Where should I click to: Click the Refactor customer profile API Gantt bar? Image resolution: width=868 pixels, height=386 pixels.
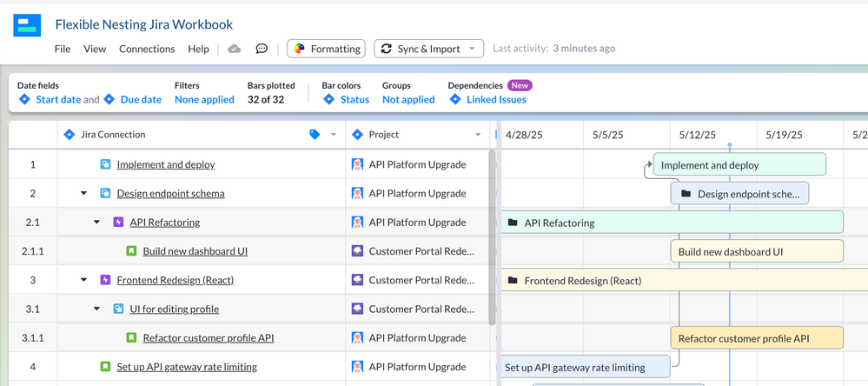757,338
